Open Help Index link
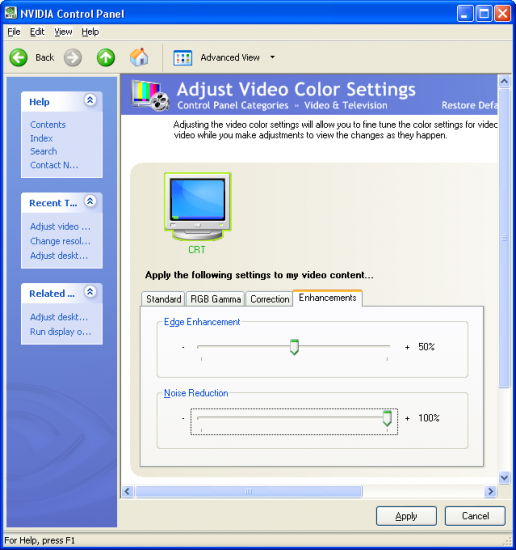This screenshot has width=516, height=550. click(41, 138)
